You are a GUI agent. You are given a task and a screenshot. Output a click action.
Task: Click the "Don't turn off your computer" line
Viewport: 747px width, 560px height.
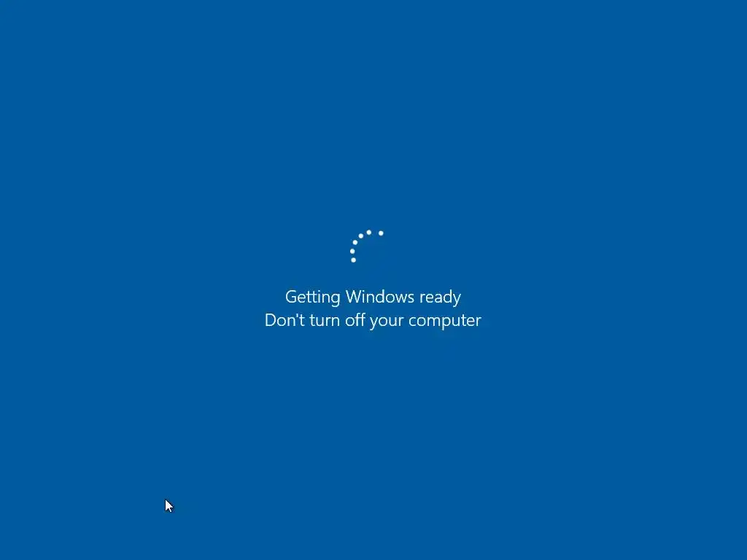pyautogui.click(x=373, y=320)
